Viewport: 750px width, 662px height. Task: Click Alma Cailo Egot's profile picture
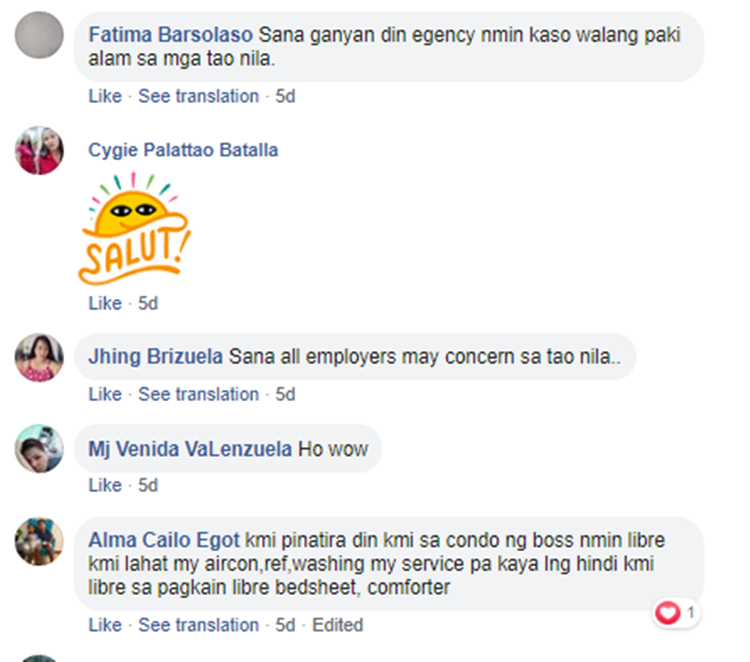pos(39,541)
